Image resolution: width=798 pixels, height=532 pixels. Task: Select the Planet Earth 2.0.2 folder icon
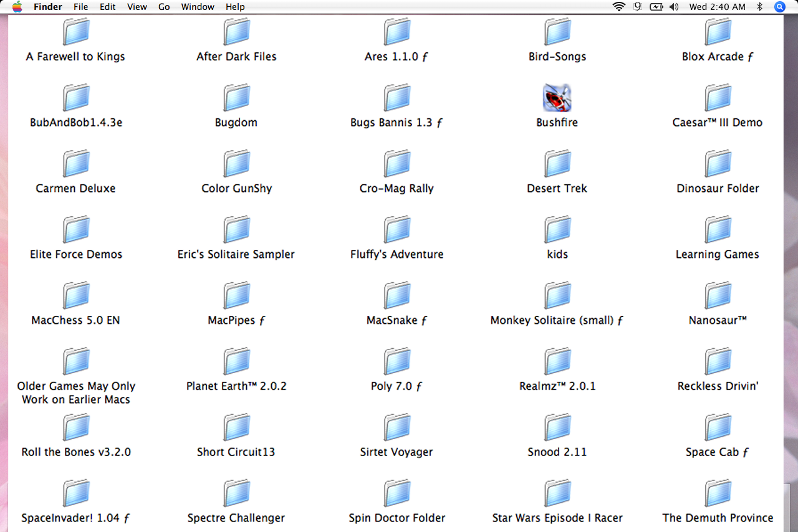point(237,361)
